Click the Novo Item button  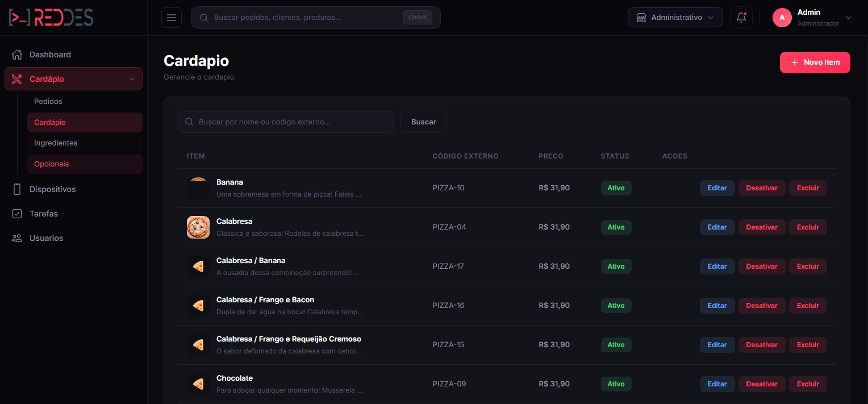coord(815,63)
